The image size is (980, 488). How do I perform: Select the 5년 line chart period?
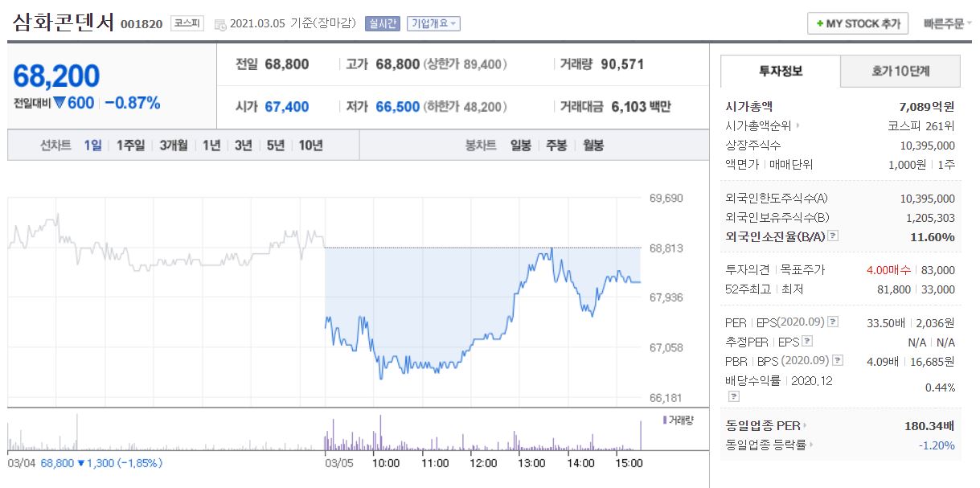pyautogui.click(x=276, y=146)
